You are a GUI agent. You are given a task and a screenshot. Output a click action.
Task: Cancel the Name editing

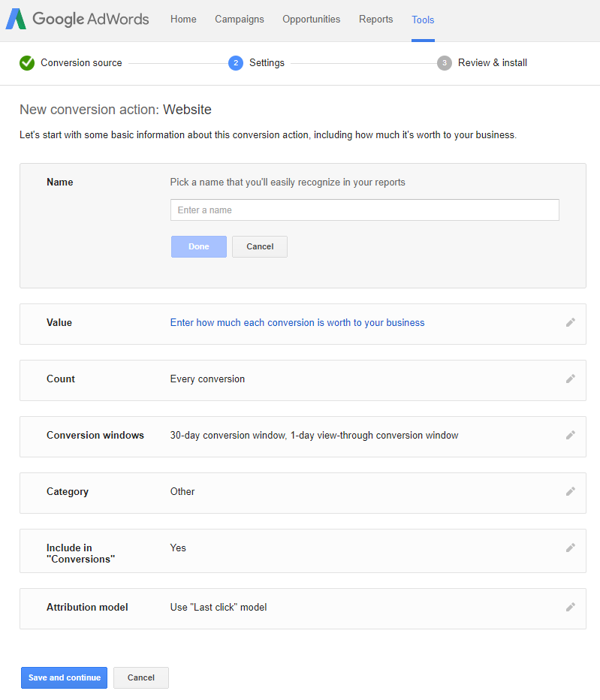tap(260, 246)
